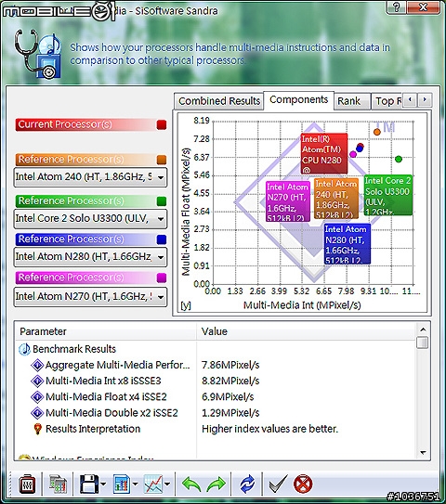Open the benchmark options icon in bottom toolbar

tap(27, 485)
